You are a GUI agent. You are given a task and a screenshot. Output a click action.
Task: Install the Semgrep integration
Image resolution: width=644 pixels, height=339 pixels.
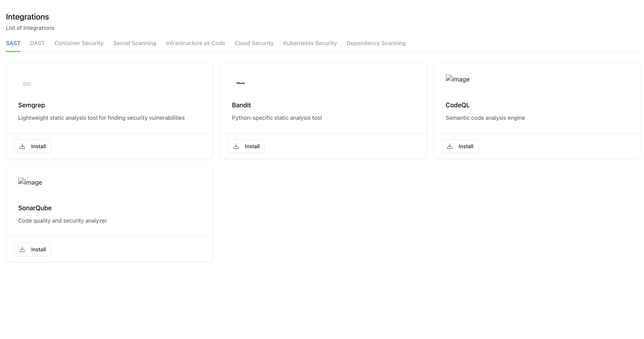(32, 146)
